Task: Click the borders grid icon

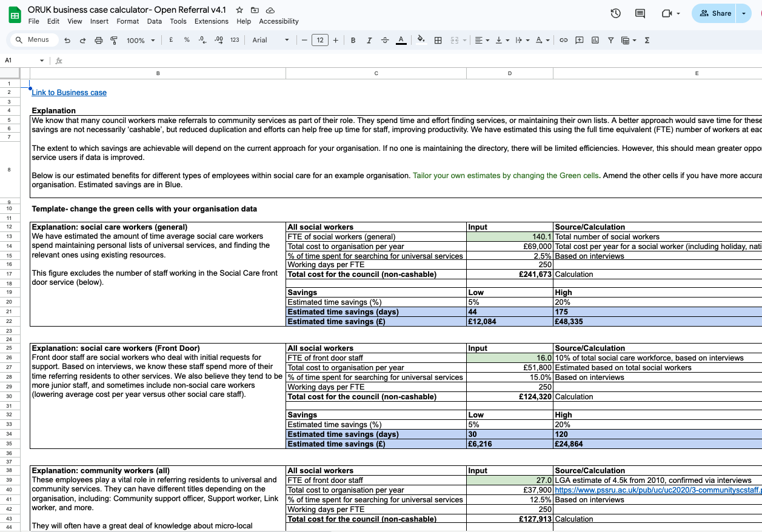Action: 438,41
